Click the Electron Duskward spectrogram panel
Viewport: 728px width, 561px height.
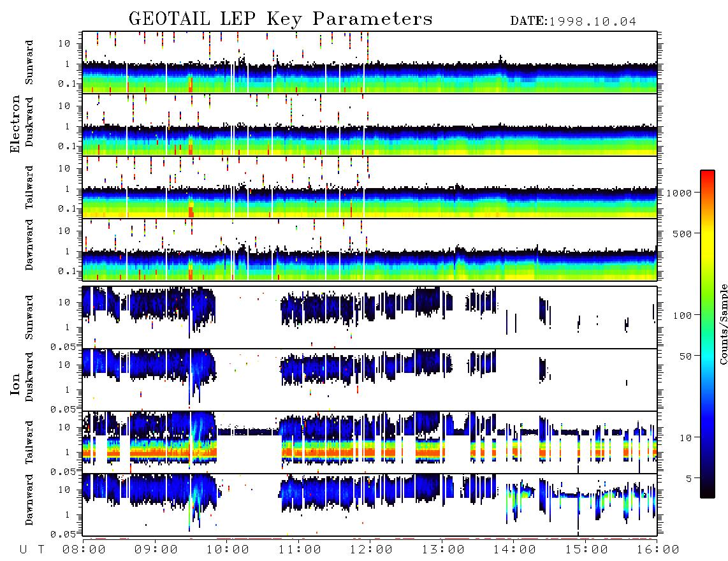pos(370,124)
